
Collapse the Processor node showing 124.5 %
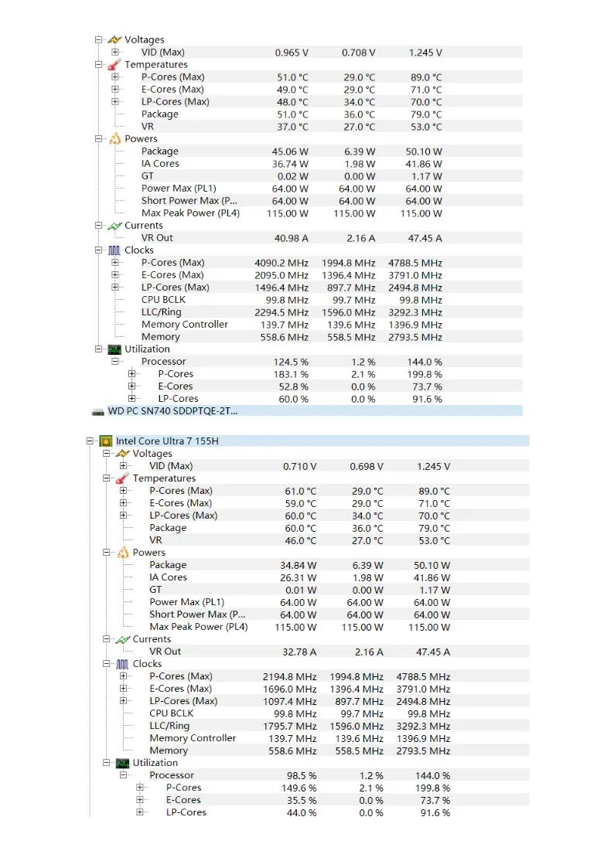(x=115, y=362)
